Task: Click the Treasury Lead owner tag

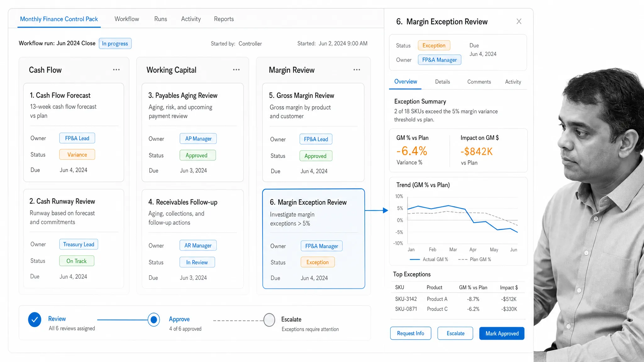Action: [79, 244]
